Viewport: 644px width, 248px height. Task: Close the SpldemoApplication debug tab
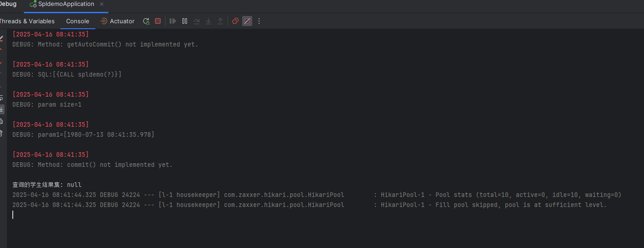[x=102, y=4]
